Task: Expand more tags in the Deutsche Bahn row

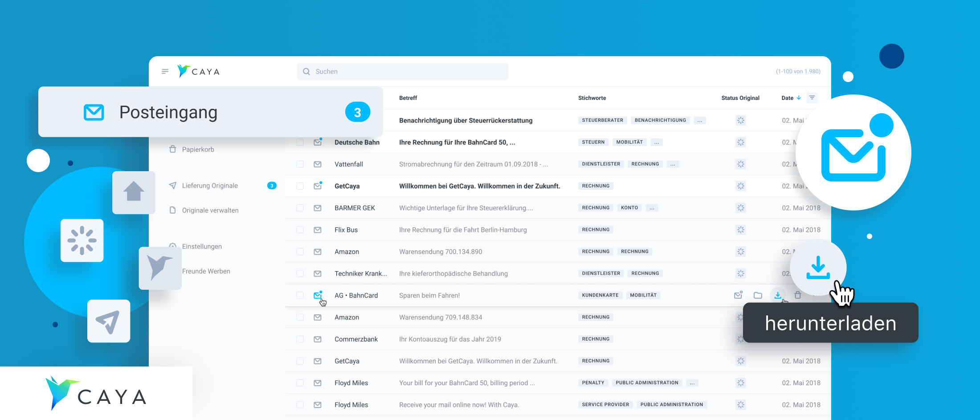Action: click(657, 142)
